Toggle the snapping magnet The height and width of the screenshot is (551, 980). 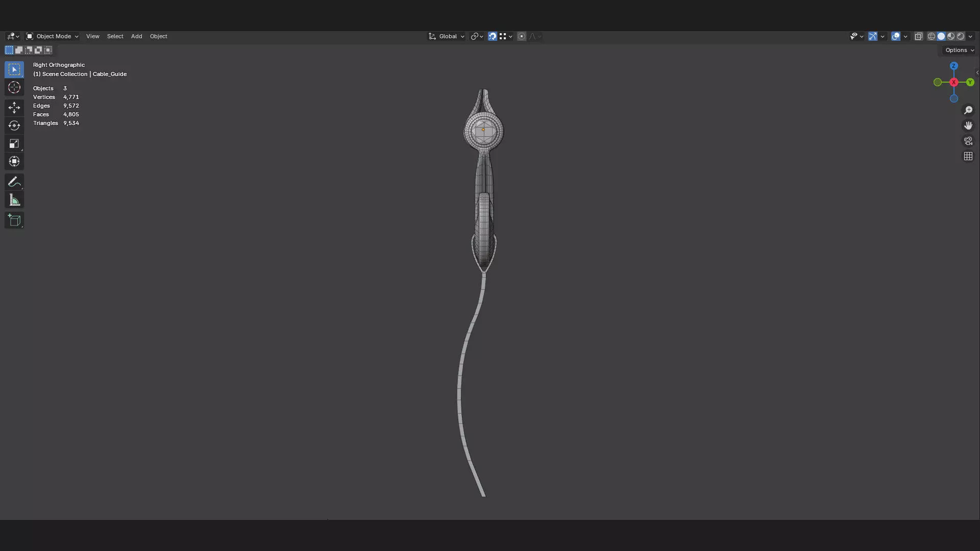click(x=492, y=36)
